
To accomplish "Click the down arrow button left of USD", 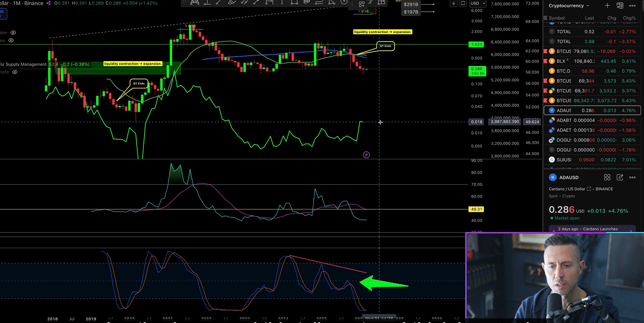I will (453, 3).
